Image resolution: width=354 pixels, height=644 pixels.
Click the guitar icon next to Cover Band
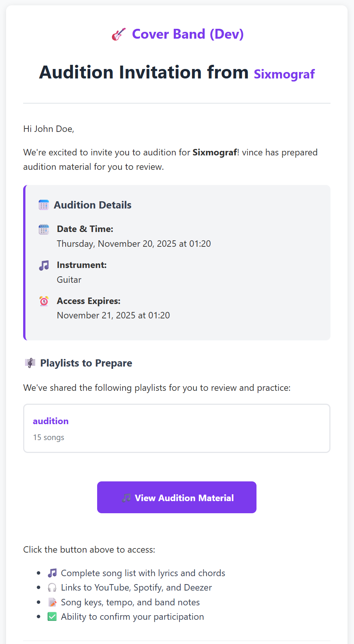click(x=118, y=34)
